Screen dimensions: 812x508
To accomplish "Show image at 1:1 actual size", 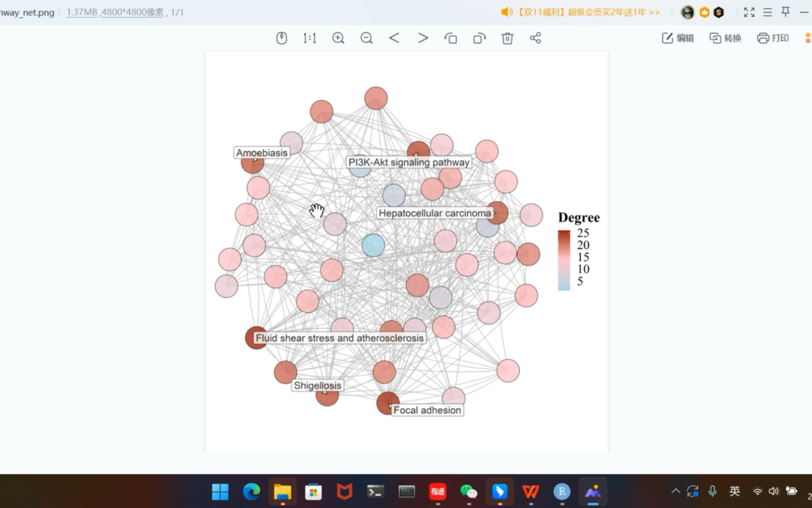I will coord(310,38).
